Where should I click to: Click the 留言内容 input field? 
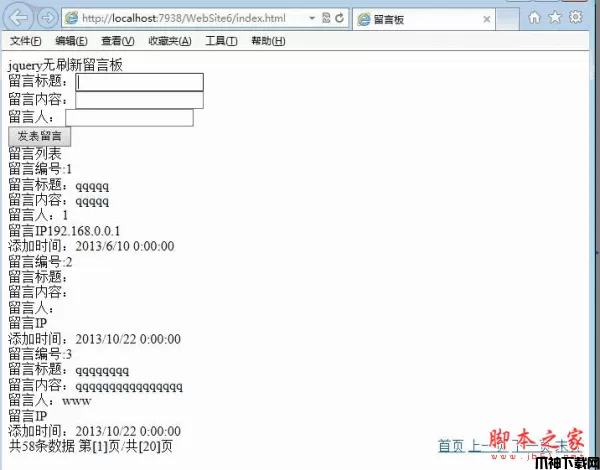tap(139, 100)
